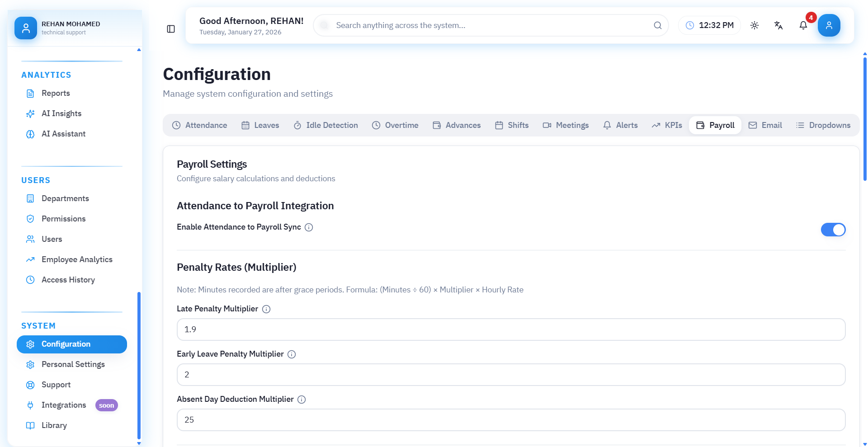Viewport: 868px width, 447px height.
Task: Open Personal Settings from sidebar
Action: [x=73, y=364]
